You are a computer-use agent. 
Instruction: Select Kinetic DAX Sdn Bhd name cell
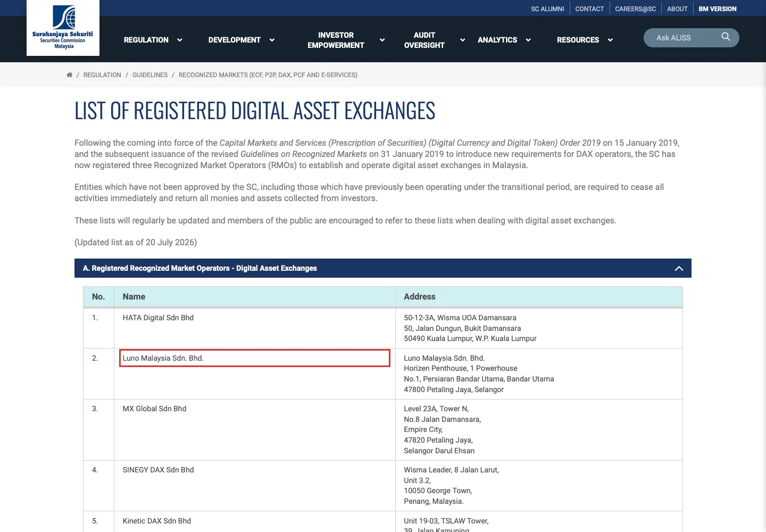click(255, 522)
